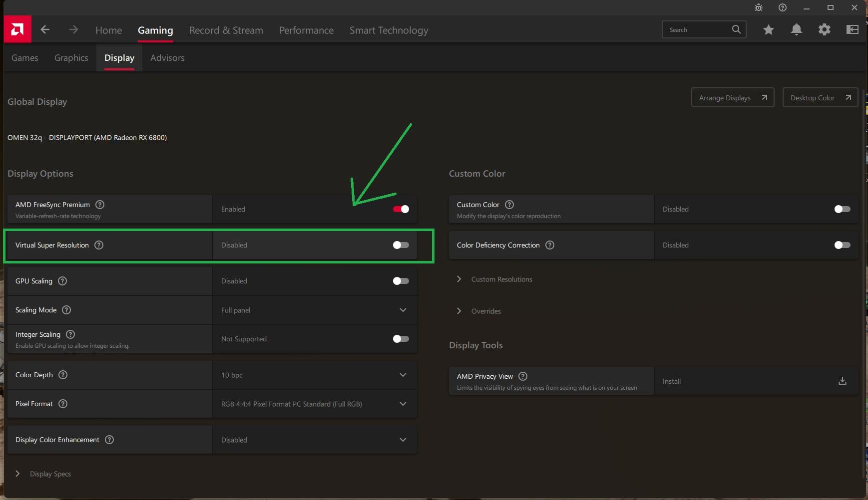Open the Pixel Format RGB 4:4:4 dropdown
This screenshot has height=500, width=868.
coord(315,404)
